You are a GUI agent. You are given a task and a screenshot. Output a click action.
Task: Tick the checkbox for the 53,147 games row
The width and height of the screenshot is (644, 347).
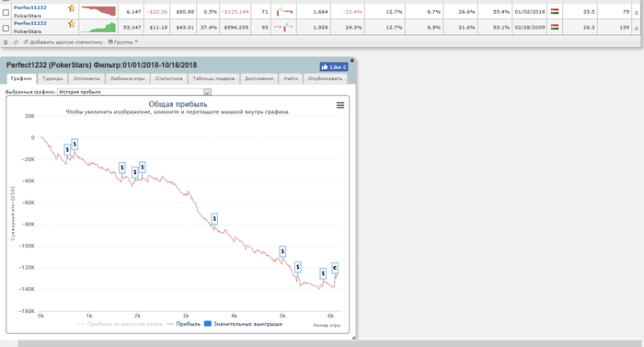pos(6,28)
